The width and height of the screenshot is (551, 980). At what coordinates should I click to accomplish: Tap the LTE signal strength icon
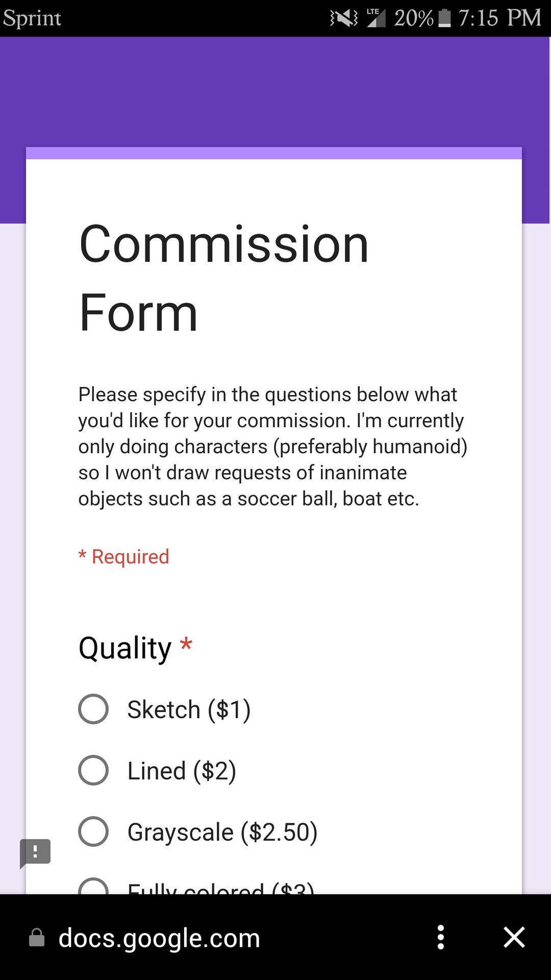pos(376,17)
